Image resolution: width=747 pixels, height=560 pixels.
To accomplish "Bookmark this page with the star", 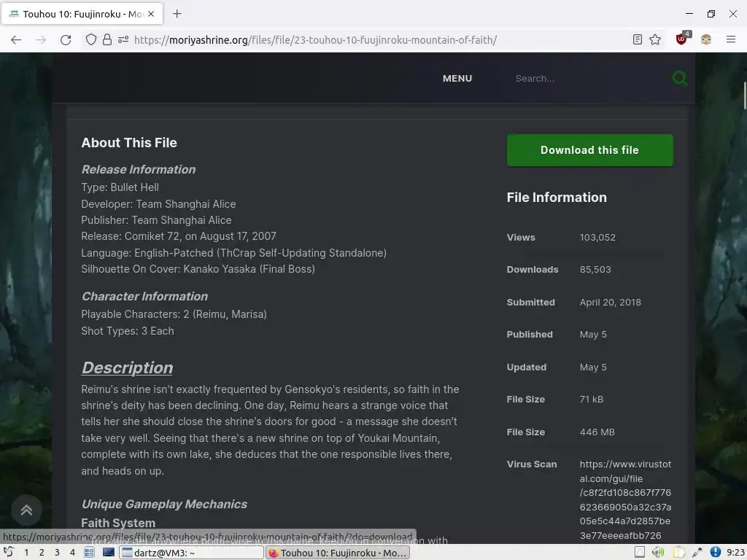I will [655, 40].
